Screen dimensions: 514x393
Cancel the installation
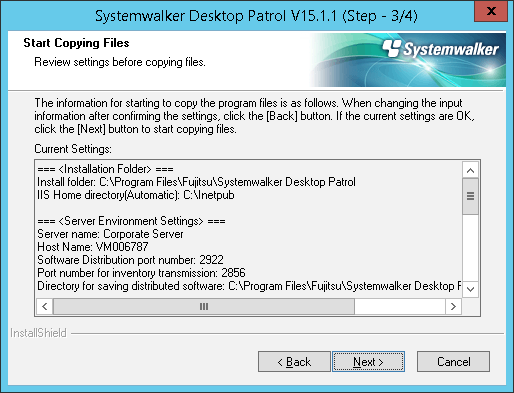tap(453, 361)
